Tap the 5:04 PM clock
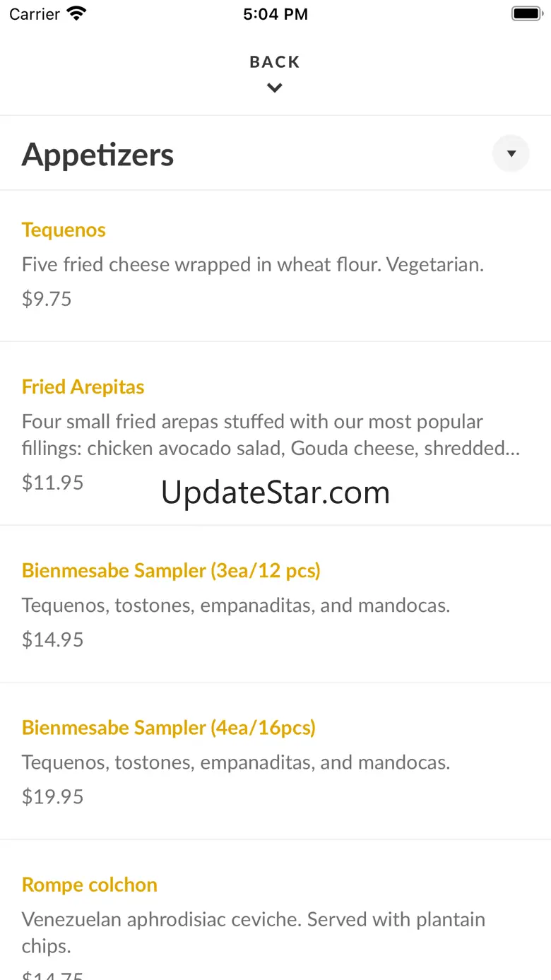 pos(275,14)
